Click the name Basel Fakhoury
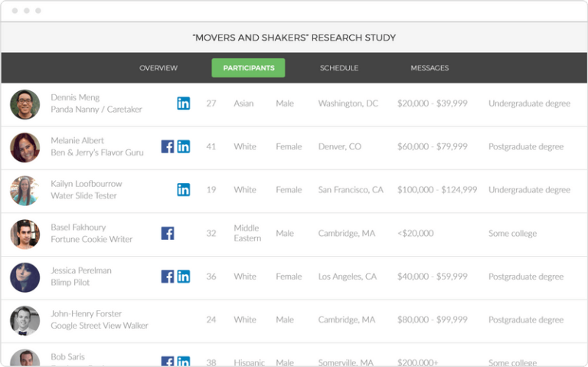 point(78,228)
